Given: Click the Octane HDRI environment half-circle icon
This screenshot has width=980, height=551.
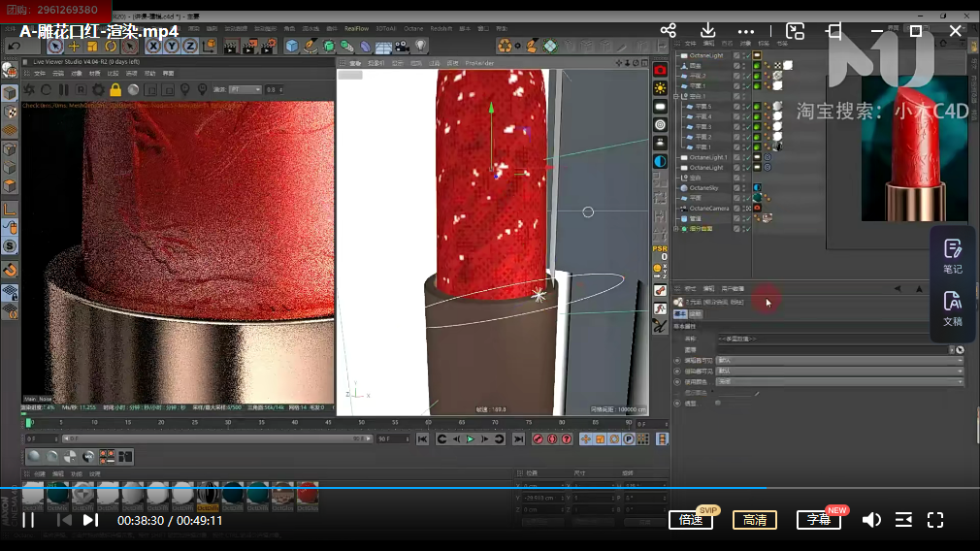Looking at the screenshot, I should 660,161.
